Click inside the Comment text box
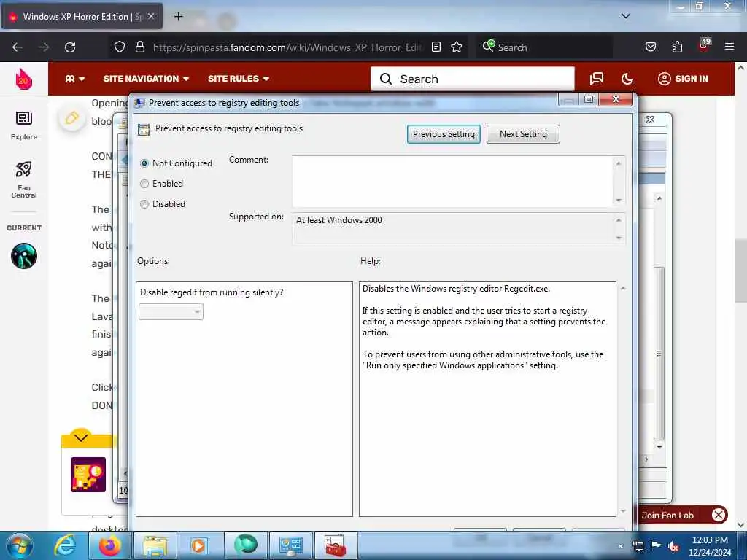Screen dimensions: 747x560 click(x=452, y=181)
